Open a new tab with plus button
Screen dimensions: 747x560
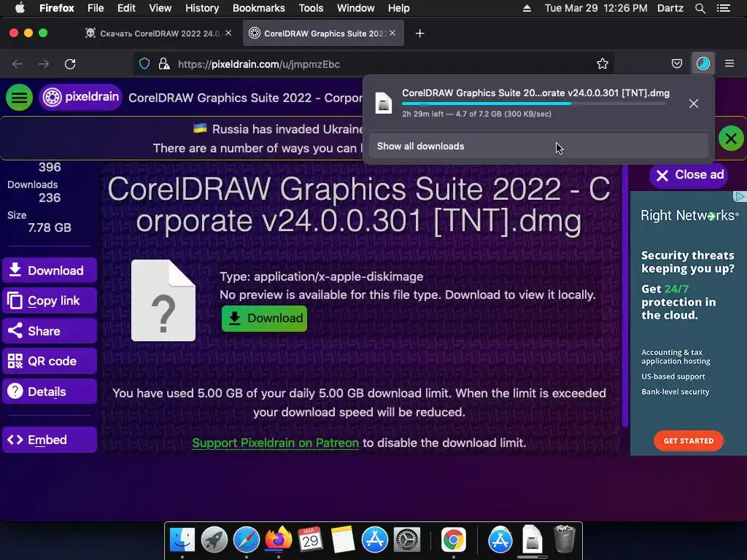click(419, 34)
